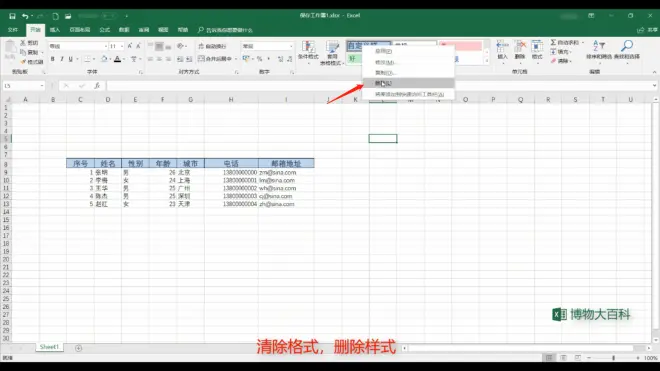
Task: Click the Format Painter brush icon
Action: (23, 61)
